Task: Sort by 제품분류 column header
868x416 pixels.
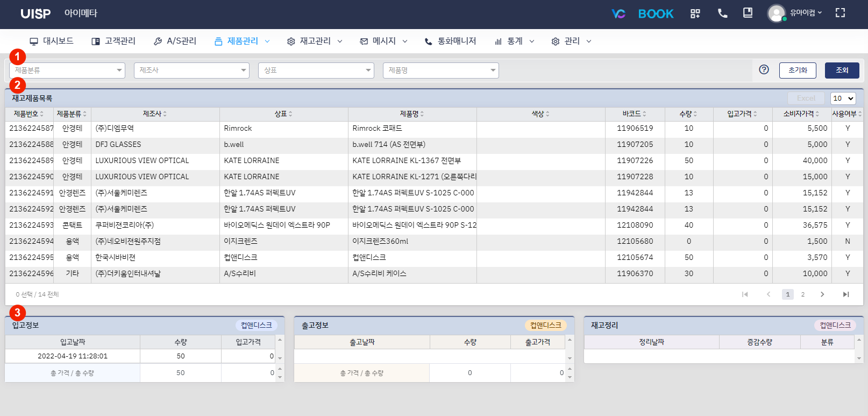Action: [x=72, y=114]
